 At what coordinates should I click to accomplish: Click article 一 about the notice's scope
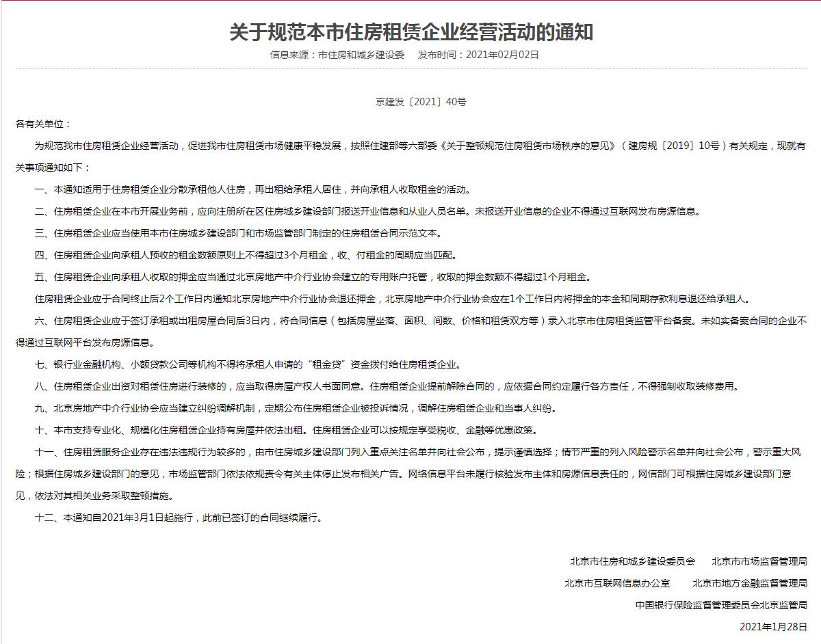tap(252, 189)
